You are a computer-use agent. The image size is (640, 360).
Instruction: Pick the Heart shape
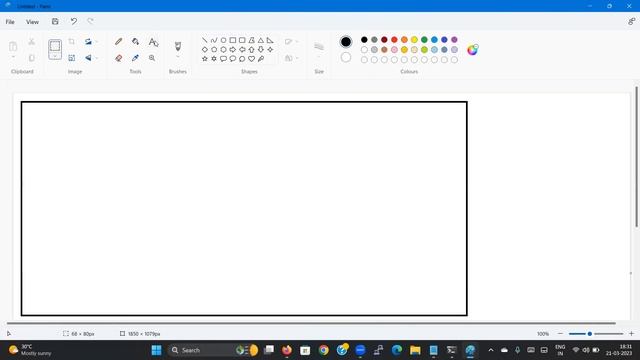coord(251,59)
